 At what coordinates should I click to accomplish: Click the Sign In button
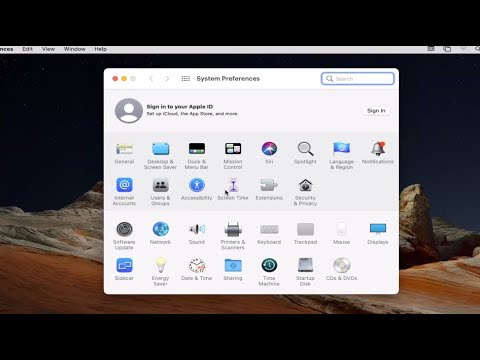coord(376,111)
